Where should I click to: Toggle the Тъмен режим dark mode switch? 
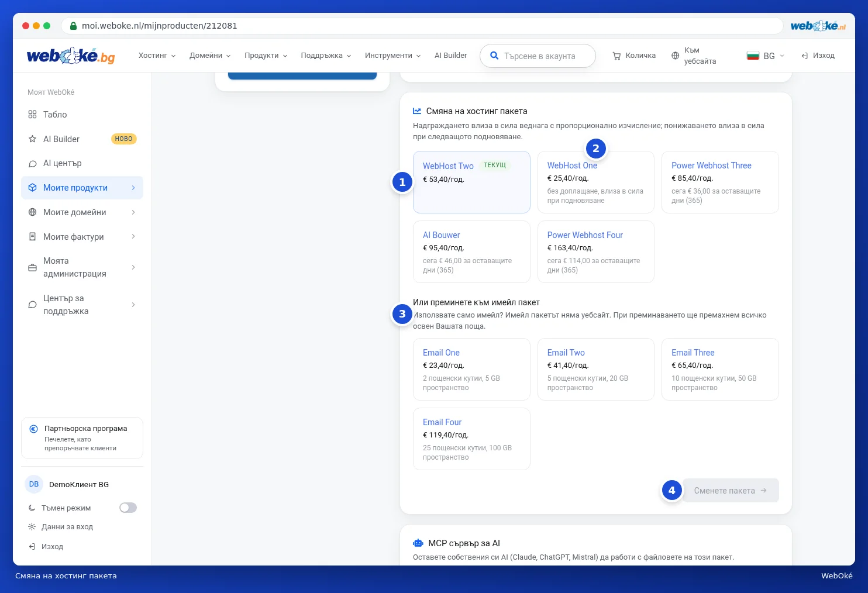coord(128,508)
